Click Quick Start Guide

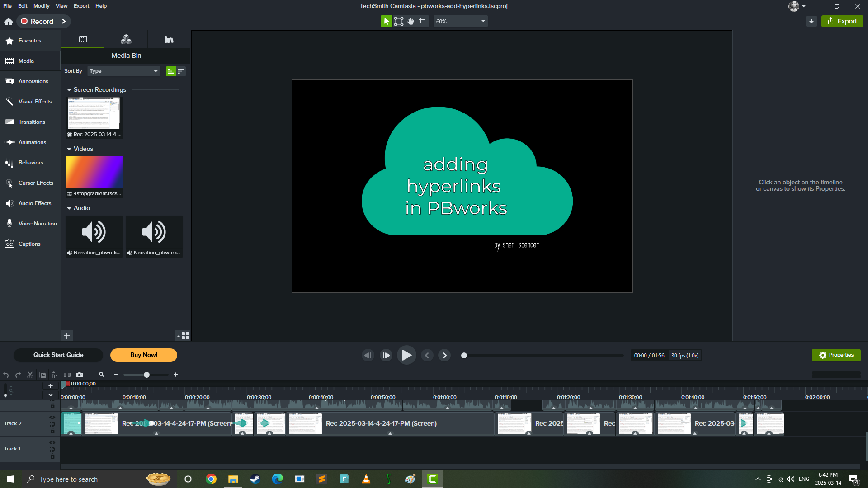tap(58, 355)
